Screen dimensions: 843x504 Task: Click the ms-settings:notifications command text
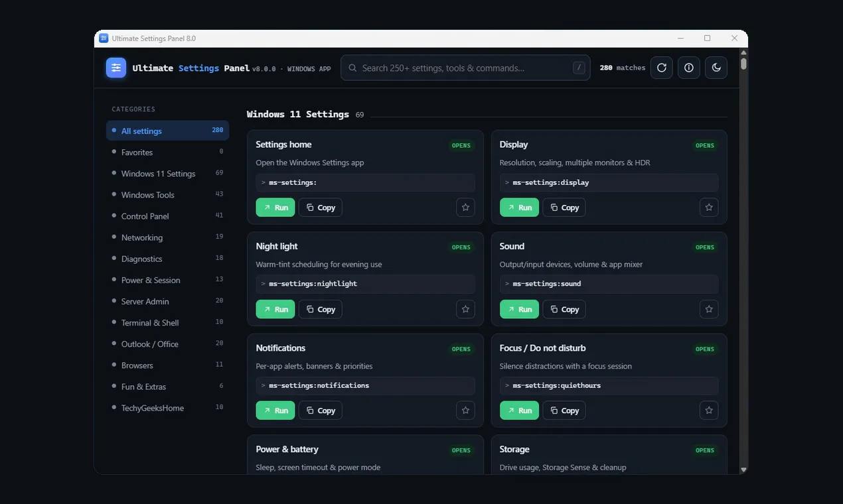click(x=319, y=385)
